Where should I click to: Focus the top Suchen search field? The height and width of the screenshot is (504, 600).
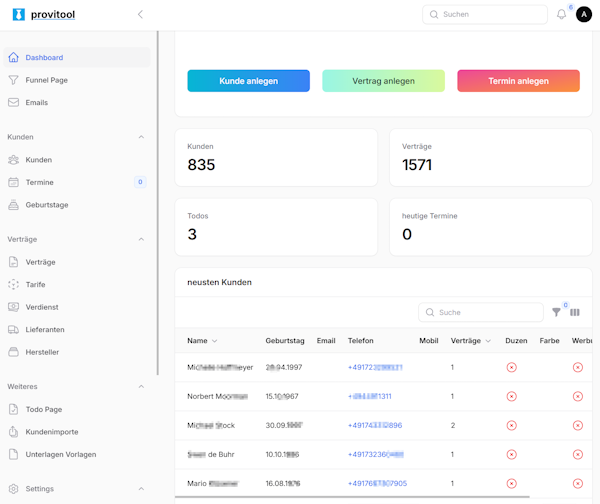pyautogui.click(x=485, y=15)
